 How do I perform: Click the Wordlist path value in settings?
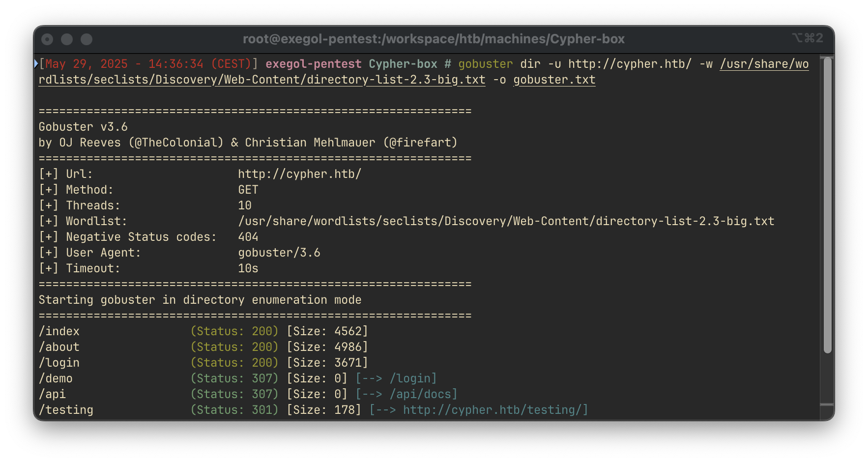click(x=506, y=221)
